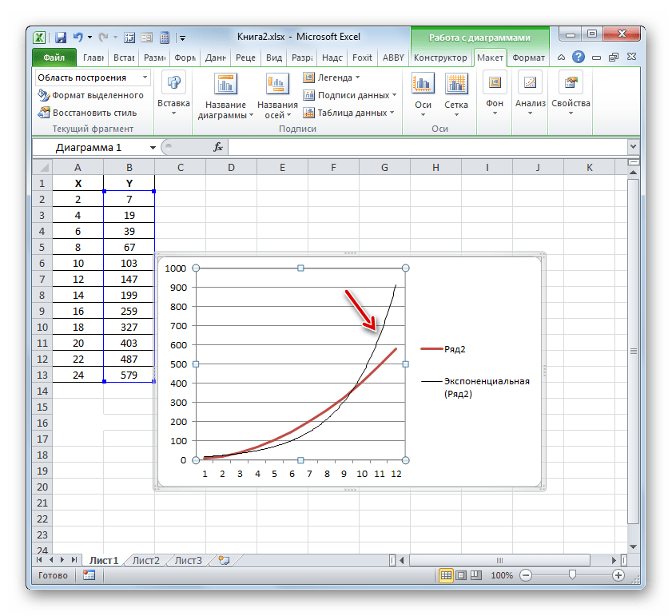Switch to the Лист3 sheet tab
672x616 pixels.
[x=188, y=560]
